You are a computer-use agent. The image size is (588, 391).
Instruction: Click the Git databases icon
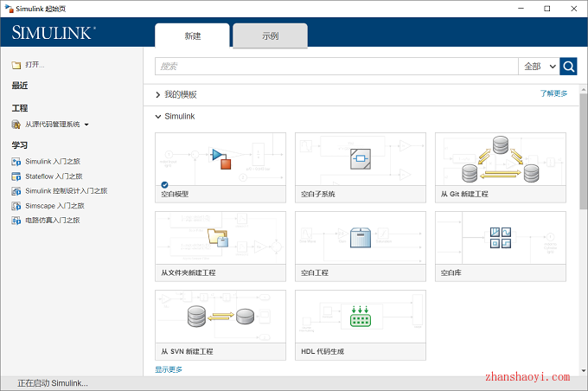tap(501, 159)
